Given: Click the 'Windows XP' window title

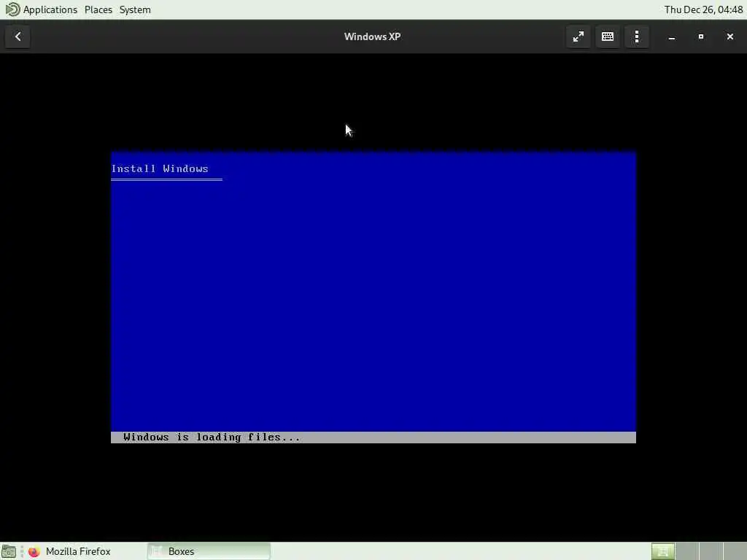Looking at the screenshot, I should (x=372, y=36).
